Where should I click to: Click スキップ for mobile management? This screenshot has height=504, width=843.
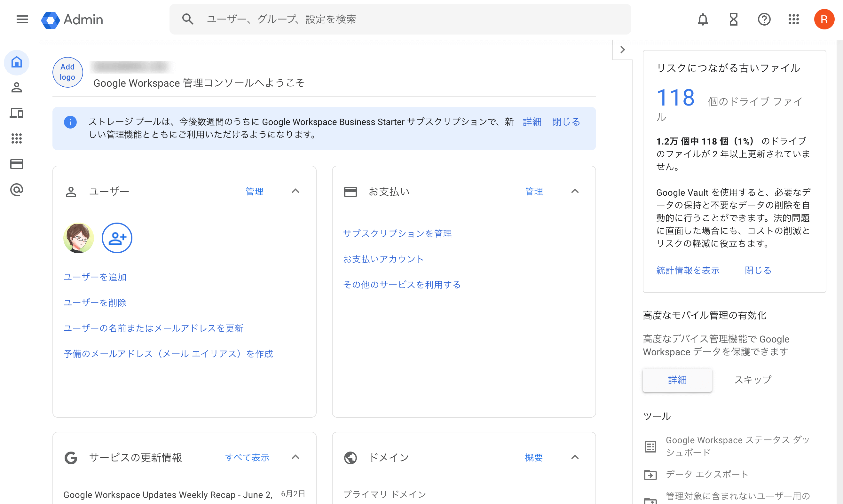point(752,380)
